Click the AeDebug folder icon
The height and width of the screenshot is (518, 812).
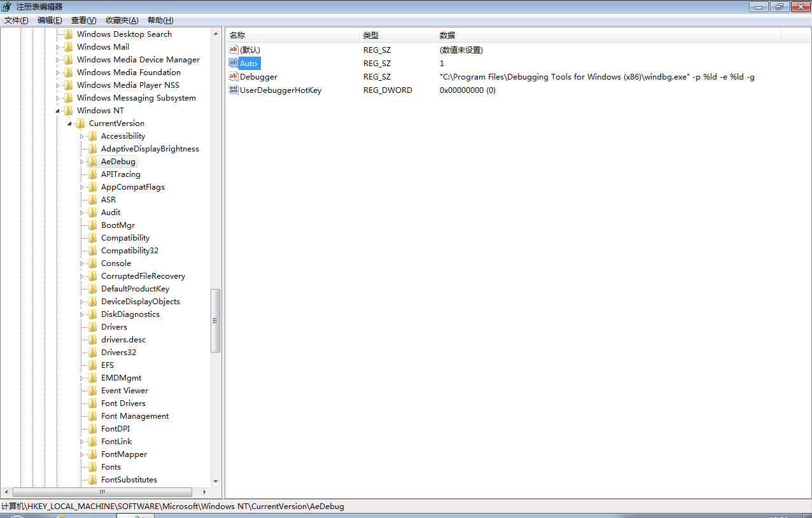pos(93,162)
